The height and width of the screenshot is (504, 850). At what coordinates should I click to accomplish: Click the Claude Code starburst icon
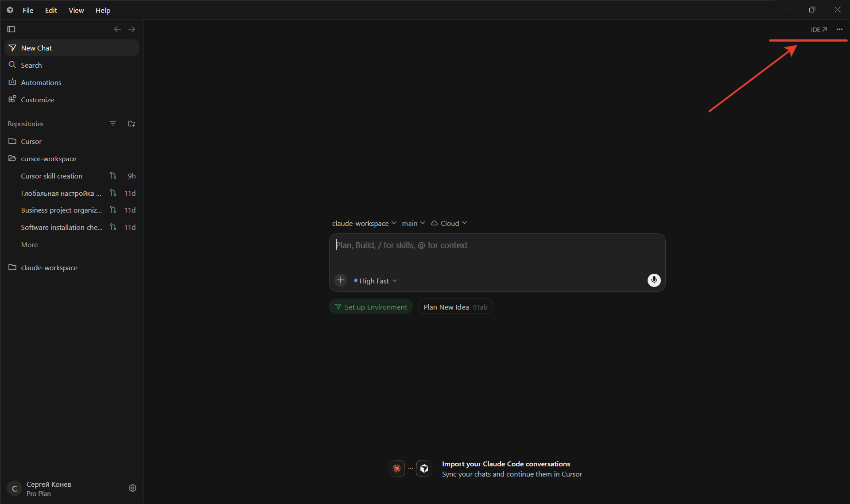coord(397,469)
